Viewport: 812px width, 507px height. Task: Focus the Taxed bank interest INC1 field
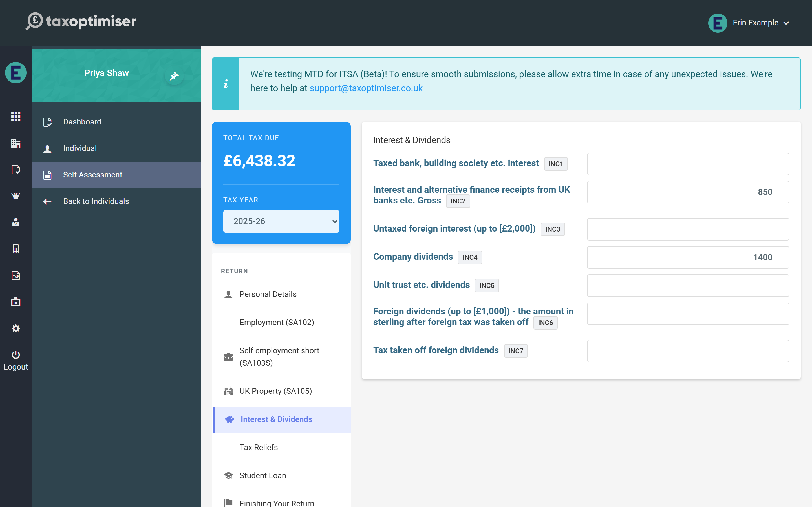pyautogui.click(x=688, y=164)
